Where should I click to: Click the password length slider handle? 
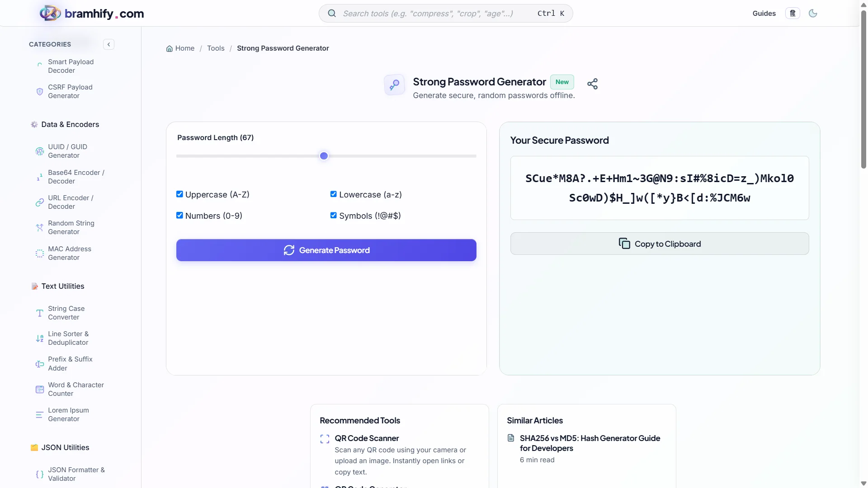324,156
